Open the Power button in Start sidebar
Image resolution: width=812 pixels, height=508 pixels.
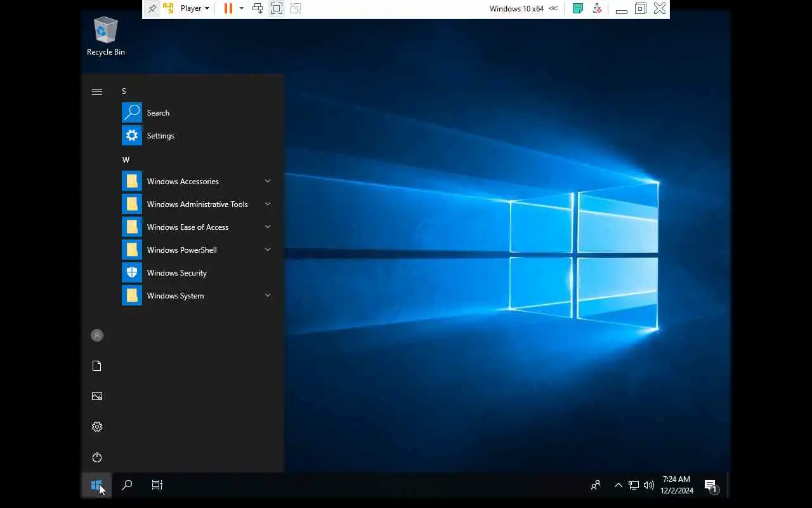[x=97, y=457]
